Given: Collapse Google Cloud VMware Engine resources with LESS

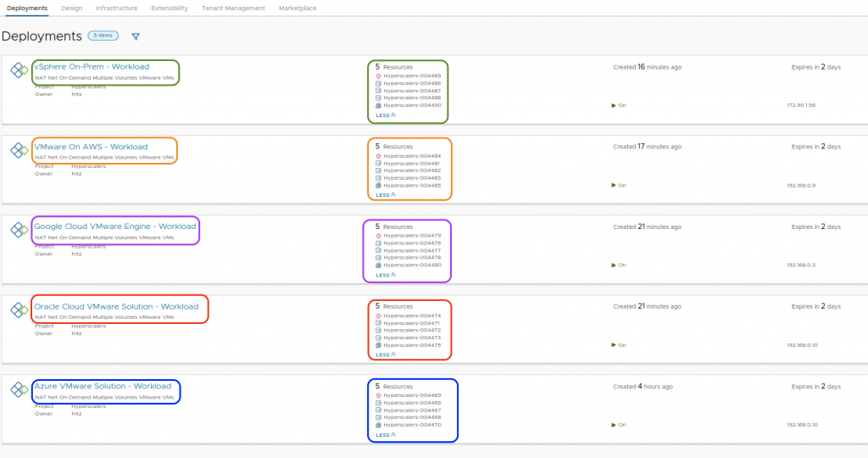Looking at the screenshot, I should (386, 275).
